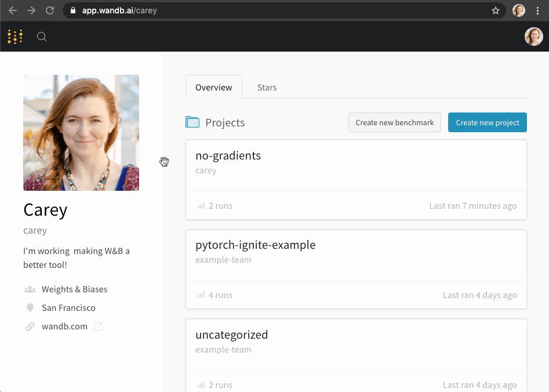Image resolution: width=549 pixels, height=392 pixels.
Task: Click the location pin icon near San Francisco
Action: (x=30, y=307)
